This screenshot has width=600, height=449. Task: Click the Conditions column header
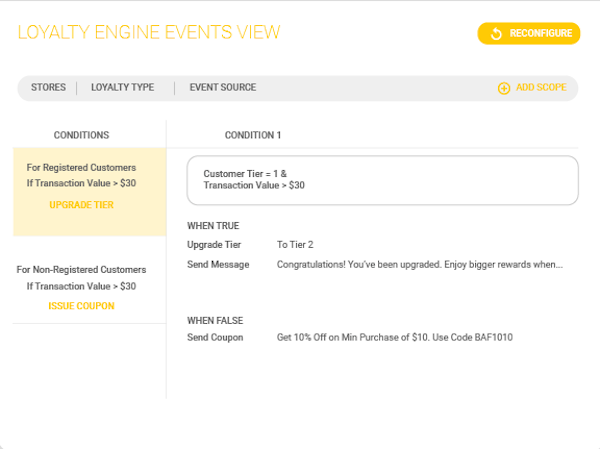tap(81, 135)
